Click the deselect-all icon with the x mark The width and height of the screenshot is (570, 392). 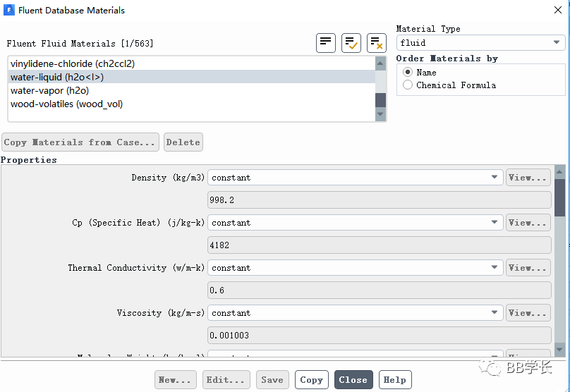[x=376, y=43]
